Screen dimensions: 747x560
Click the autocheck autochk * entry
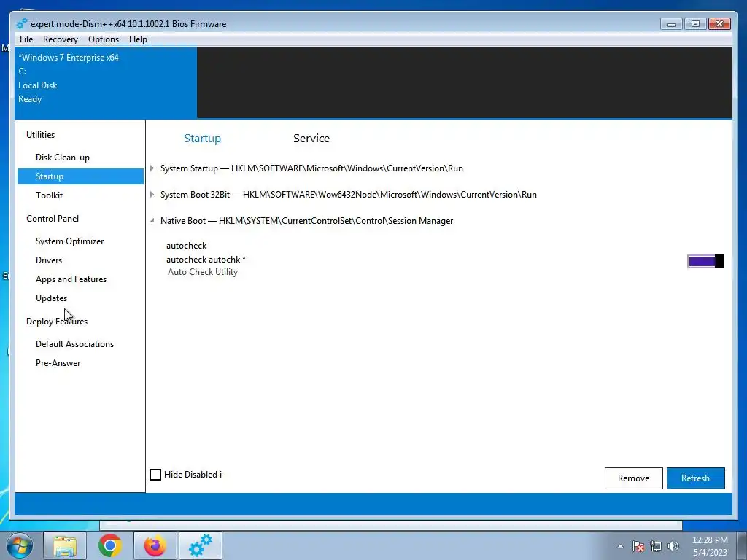click(206, 260)
